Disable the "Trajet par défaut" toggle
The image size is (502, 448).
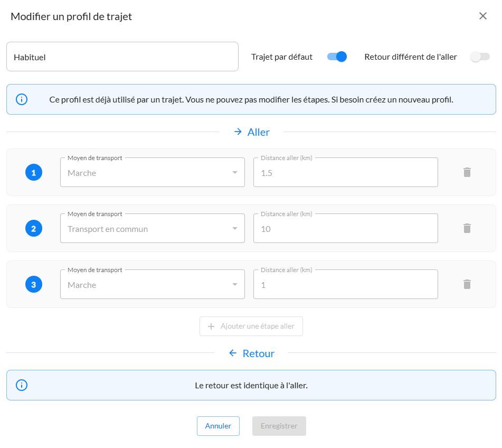coord(337,57)
